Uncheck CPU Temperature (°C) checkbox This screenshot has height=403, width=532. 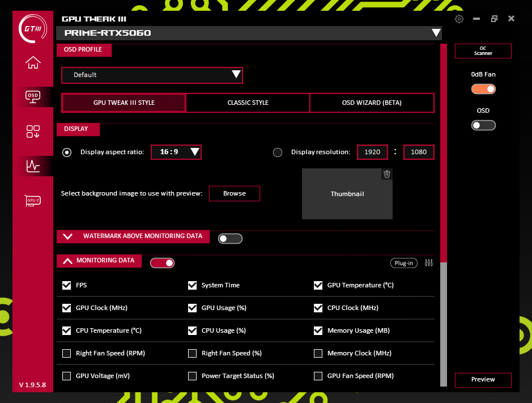point(66,330)
